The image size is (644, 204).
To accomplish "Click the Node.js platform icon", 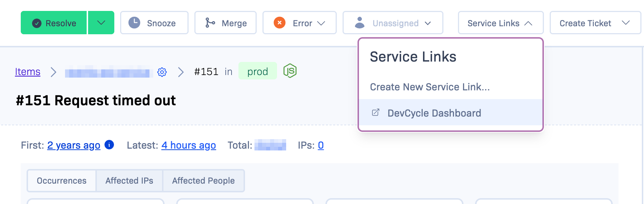I will pos(290,71).
